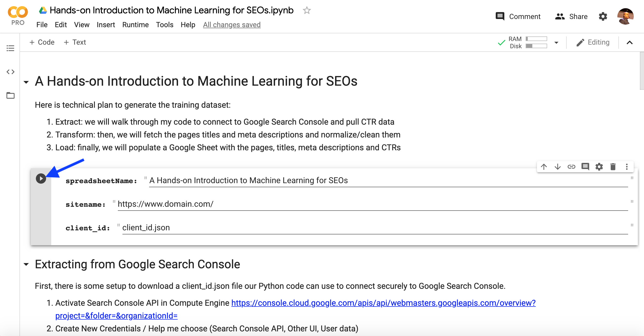The height and width of the screenshot is (336, 644).
Task: Click the Share button
Action: tap(571, 17)
